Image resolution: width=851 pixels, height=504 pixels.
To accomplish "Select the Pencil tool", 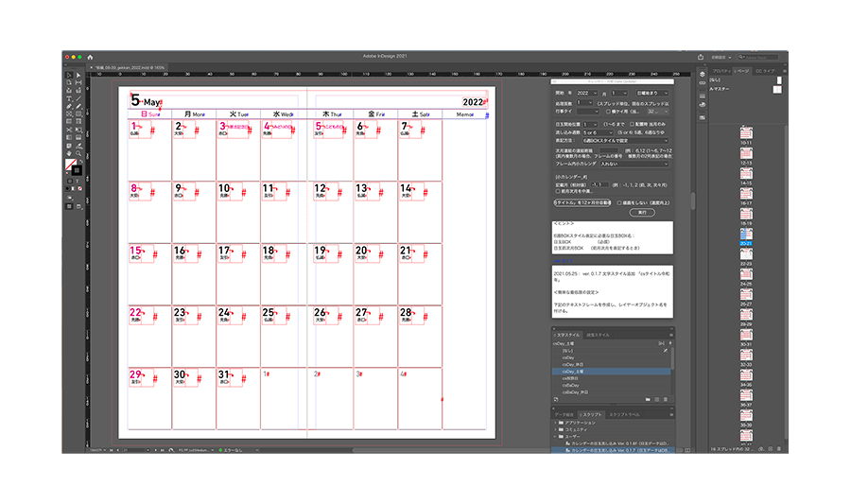I will (78, 106).
